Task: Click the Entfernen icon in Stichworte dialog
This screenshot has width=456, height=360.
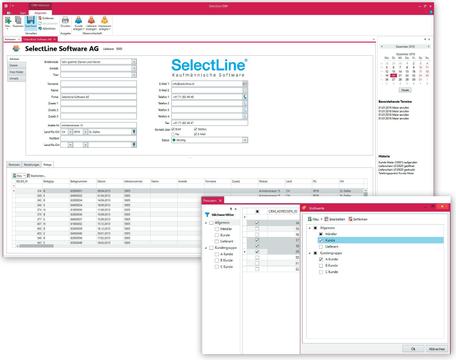Action: (x=350, y=219)
